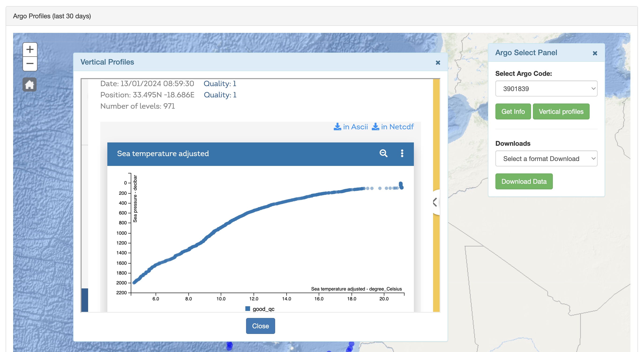Open the chart three-dot options menu
This screenshot has height=352, width=644.
[402, 153]
